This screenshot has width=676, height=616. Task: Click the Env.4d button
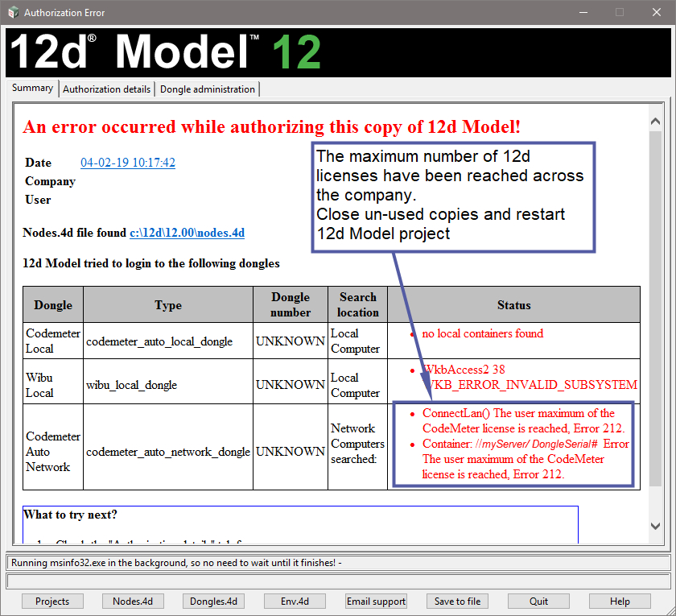click(x=295, y=602)
